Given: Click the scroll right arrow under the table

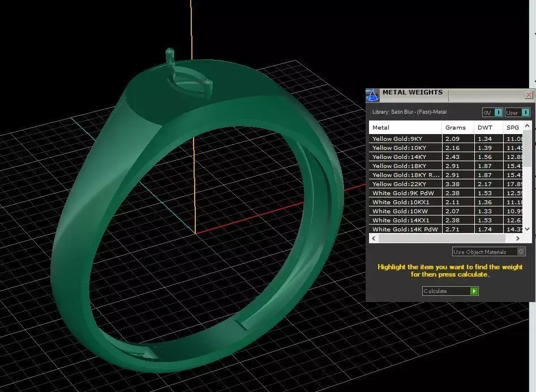Looking at the screenshot, I should [517, 239].
